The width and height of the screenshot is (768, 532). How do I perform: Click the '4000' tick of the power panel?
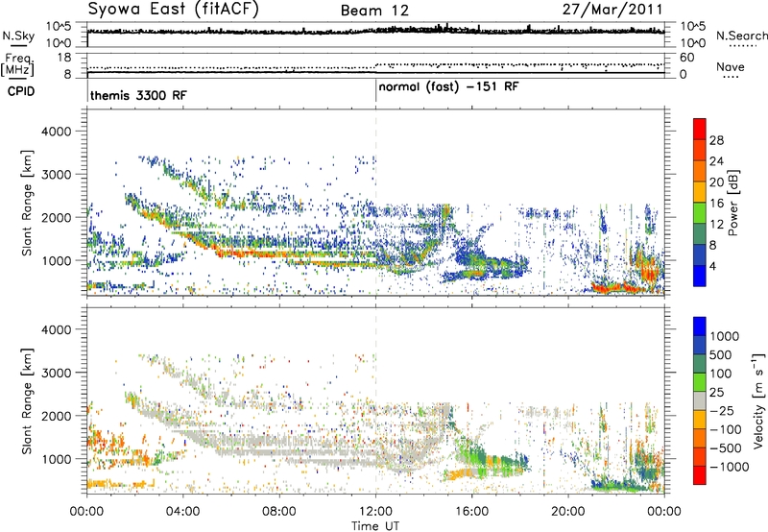tap(57, 132)
